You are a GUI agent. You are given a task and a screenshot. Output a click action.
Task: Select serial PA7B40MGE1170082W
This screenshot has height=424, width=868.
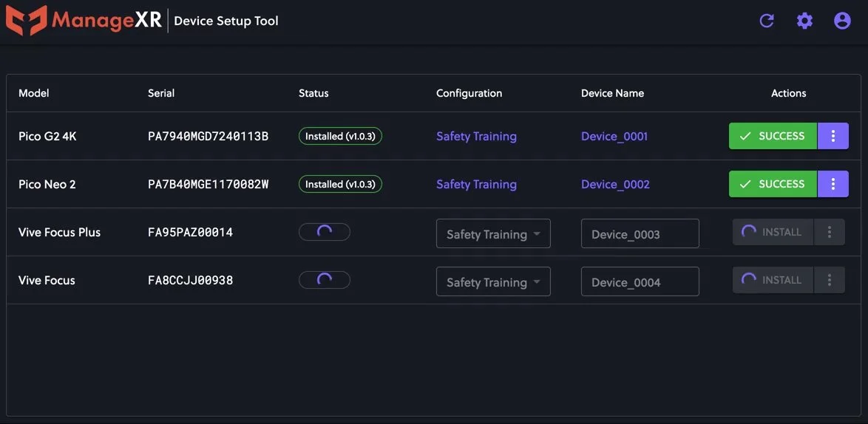pos(208,185)
